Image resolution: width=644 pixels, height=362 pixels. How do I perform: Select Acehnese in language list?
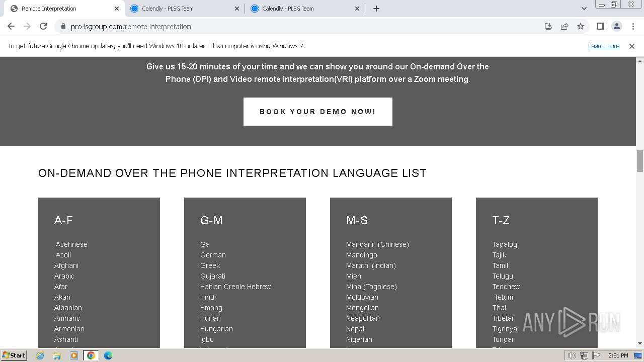71,244
